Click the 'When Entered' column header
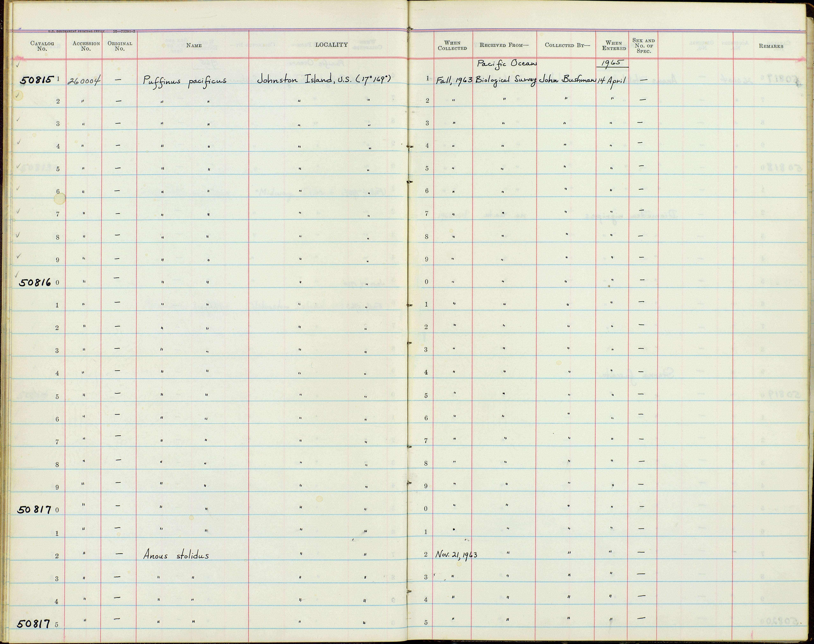This screenshot has width=814, height=644. click(614, 46)
